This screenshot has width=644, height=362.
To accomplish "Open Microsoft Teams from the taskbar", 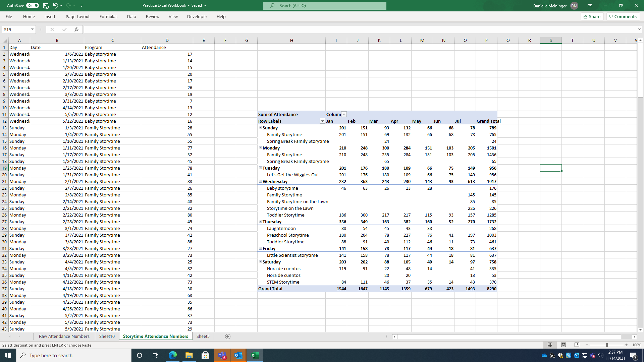I will pyautogui.click(x=222, y=355).
